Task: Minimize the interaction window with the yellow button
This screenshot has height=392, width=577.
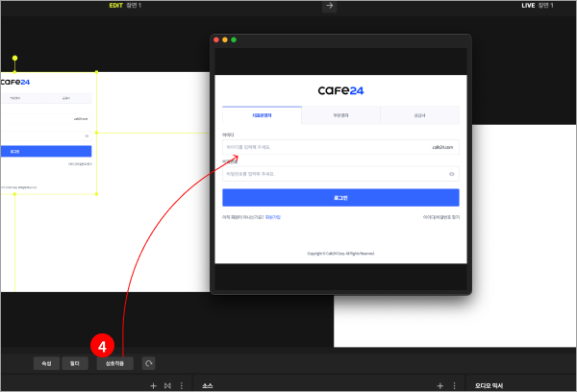Action: [x=225, y=39]
